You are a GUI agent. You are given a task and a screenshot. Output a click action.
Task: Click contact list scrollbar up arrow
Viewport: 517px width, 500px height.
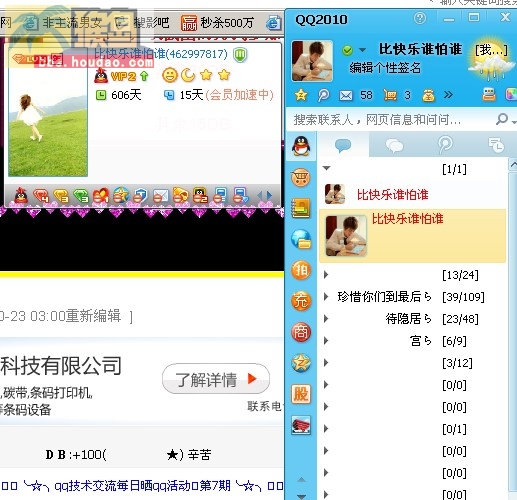point(513,165)
